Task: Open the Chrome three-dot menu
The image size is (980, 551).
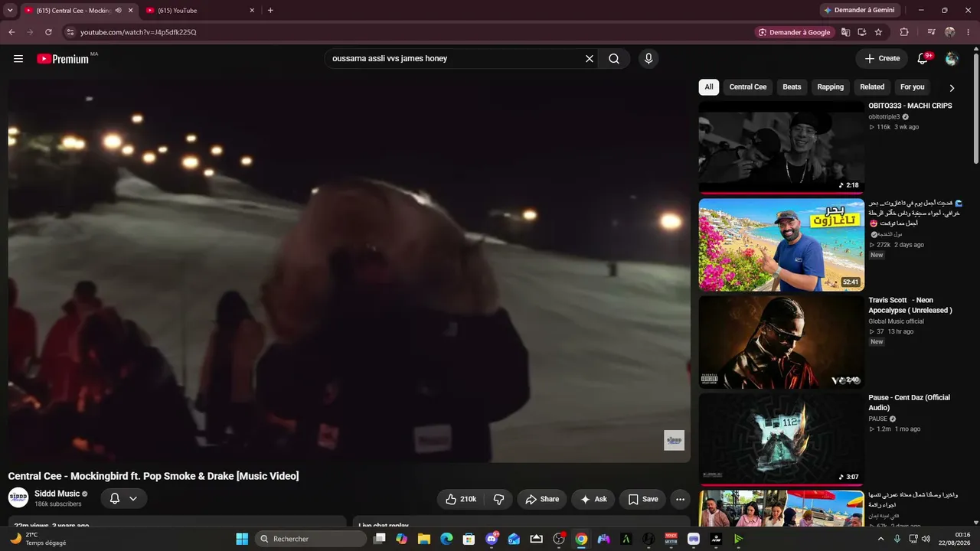Action: tap(968, 32)
